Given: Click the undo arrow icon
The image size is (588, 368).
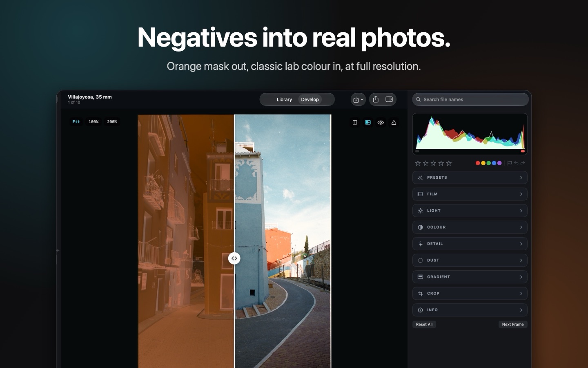Looking at the screenshot, I should point(516,163).
